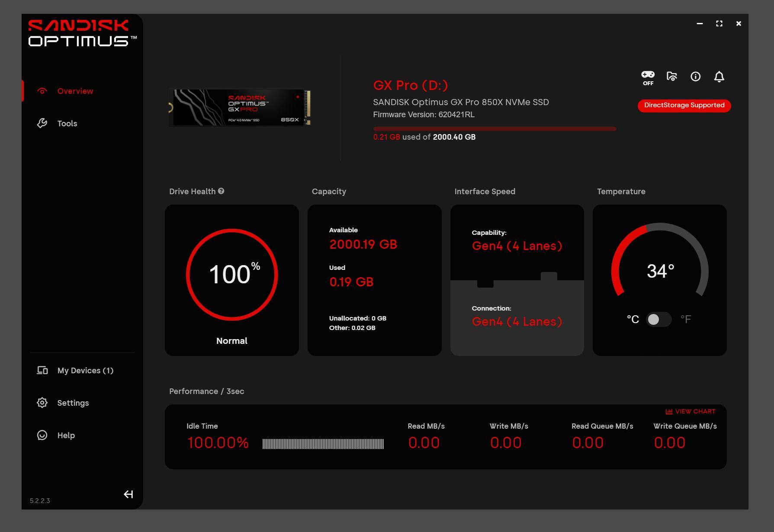This screenshot has height=532, width=774.
Task: Collapse the sidebar with the arrow icon
Action: tap(128, 494)
